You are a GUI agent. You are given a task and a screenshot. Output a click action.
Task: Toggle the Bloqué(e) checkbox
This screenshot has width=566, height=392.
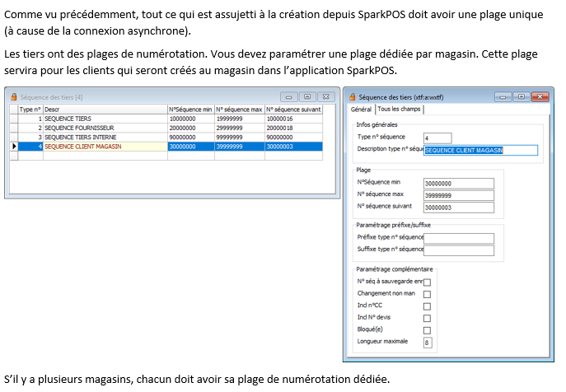click(427, 329)
